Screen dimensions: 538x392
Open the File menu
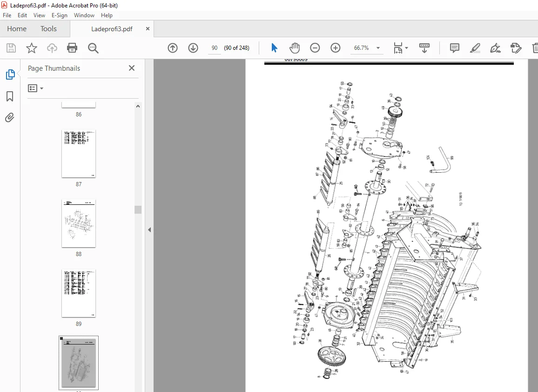pyautogui.click(x=7, y=15)
